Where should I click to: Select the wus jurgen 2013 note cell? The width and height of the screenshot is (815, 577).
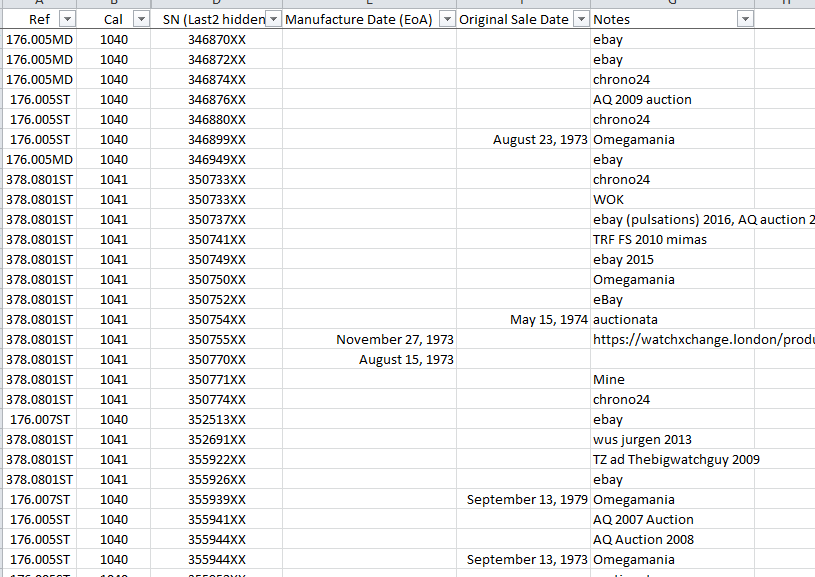point(642,440)
